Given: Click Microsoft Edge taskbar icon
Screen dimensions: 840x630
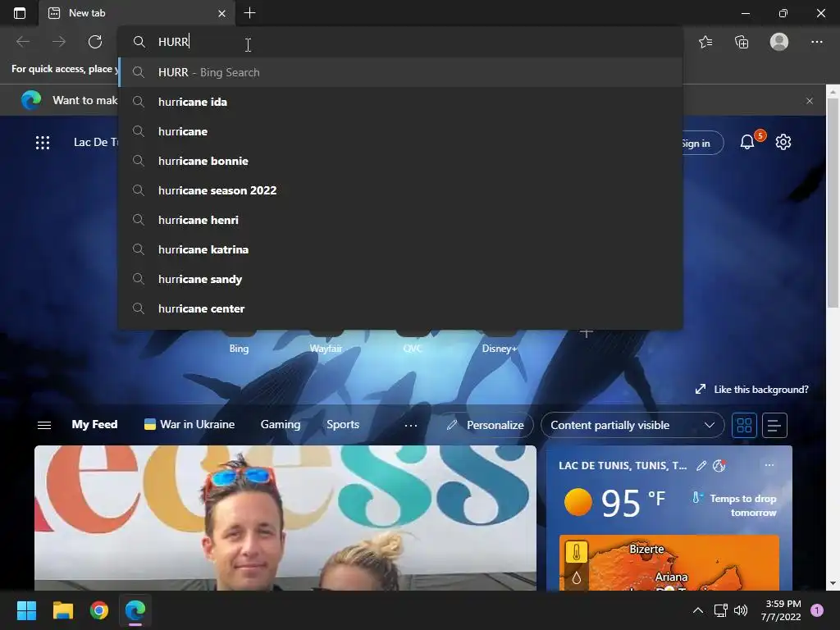Looking at the screenshot, I should (135, 610).
